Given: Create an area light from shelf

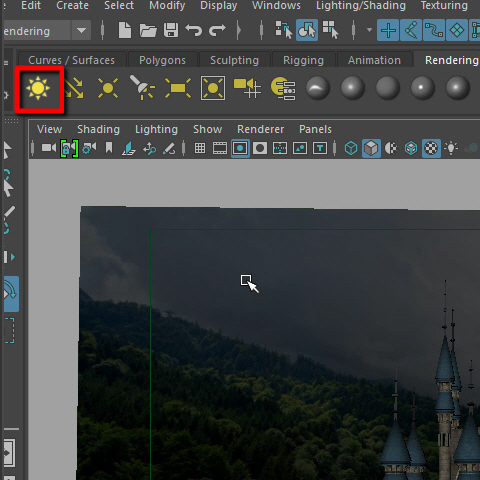Looking at the screenshot, I should [178, 88].
